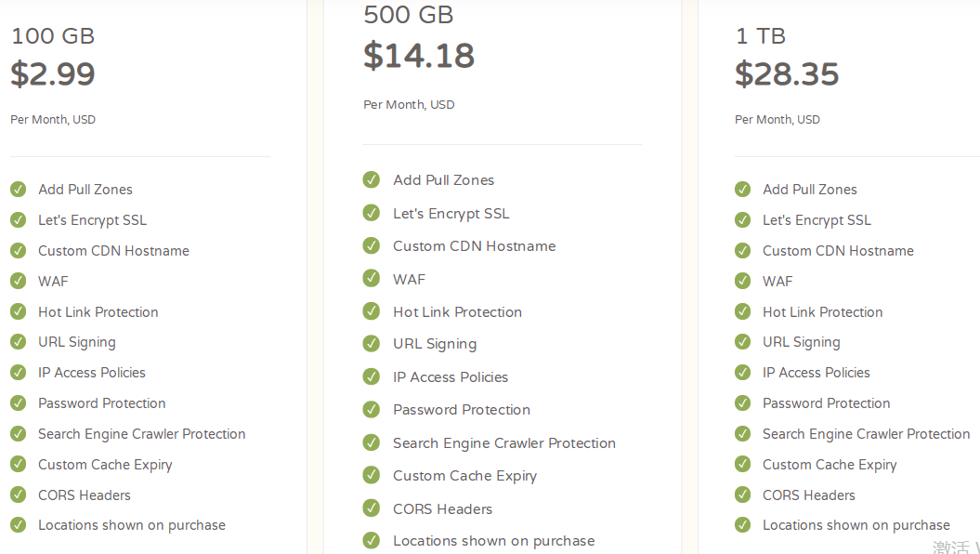Image resolution: width=980 pixels, height=554 pixels.
Task: Select the $2.99 price of the 100 GB plan
Action: point(53,74)
